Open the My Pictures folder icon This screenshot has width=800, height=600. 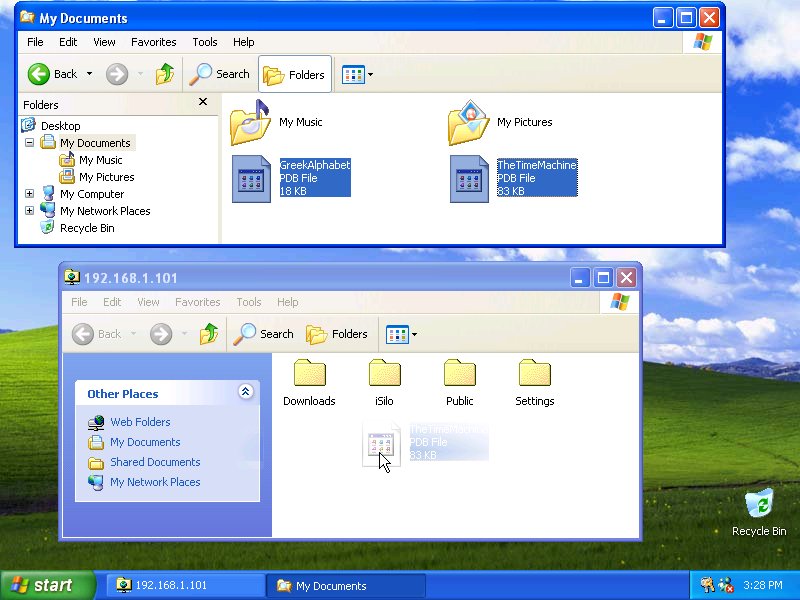coord(468,122)
